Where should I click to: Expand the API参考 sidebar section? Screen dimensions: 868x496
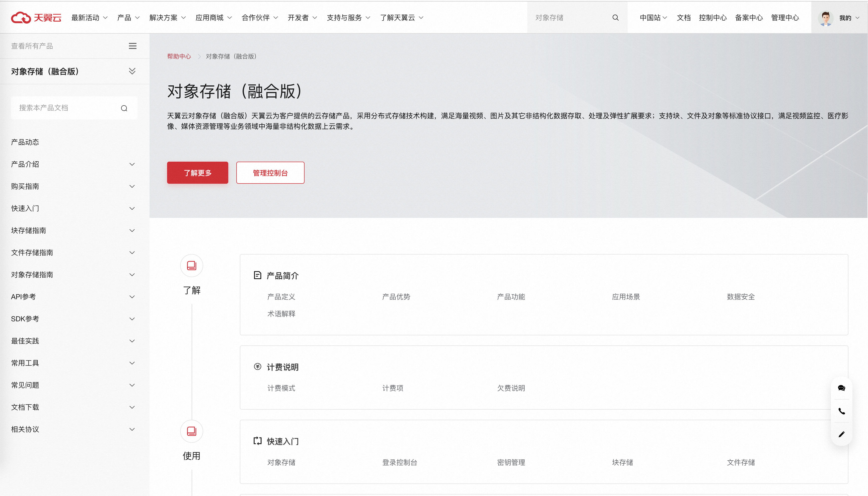132,297
